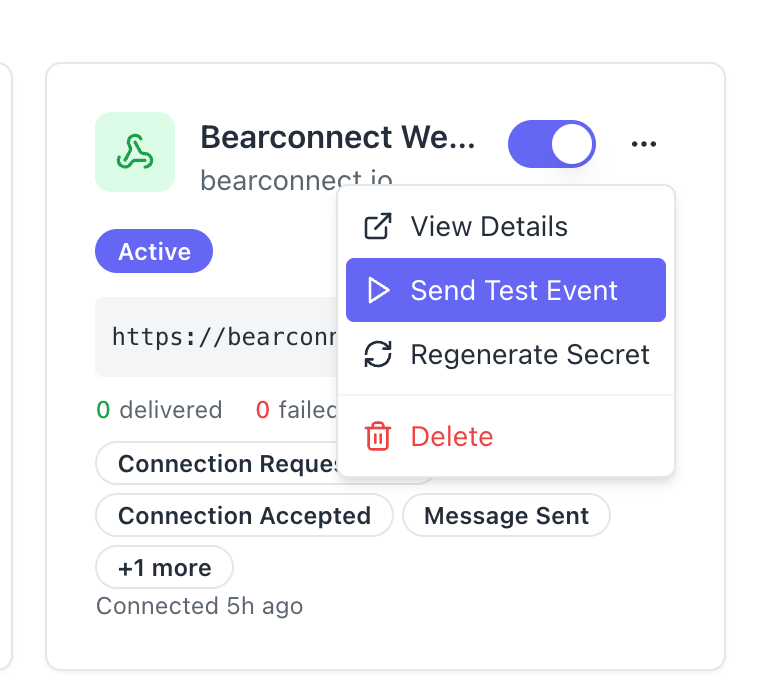Screen dimensions: 782x698
Task: Click the Message Sent event tag
Action: click(x=506, y=516)
